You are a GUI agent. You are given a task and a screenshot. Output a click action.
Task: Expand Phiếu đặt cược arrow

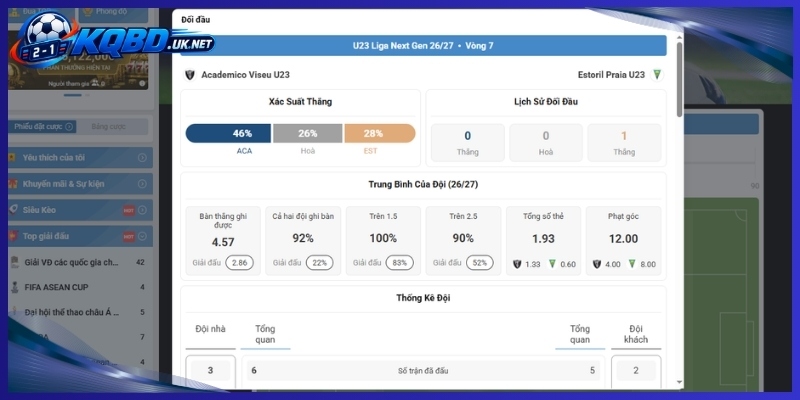point(69,127)
